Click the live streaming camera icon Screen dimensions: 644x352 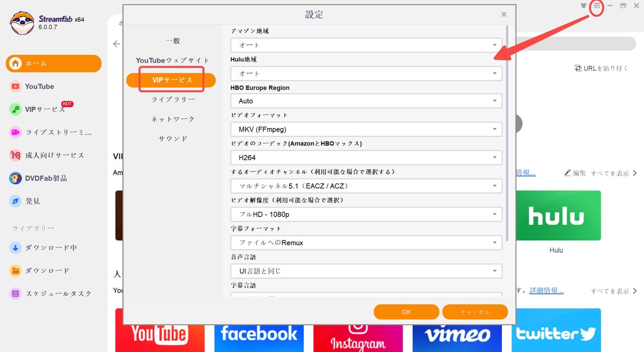(x=15, y=132)
